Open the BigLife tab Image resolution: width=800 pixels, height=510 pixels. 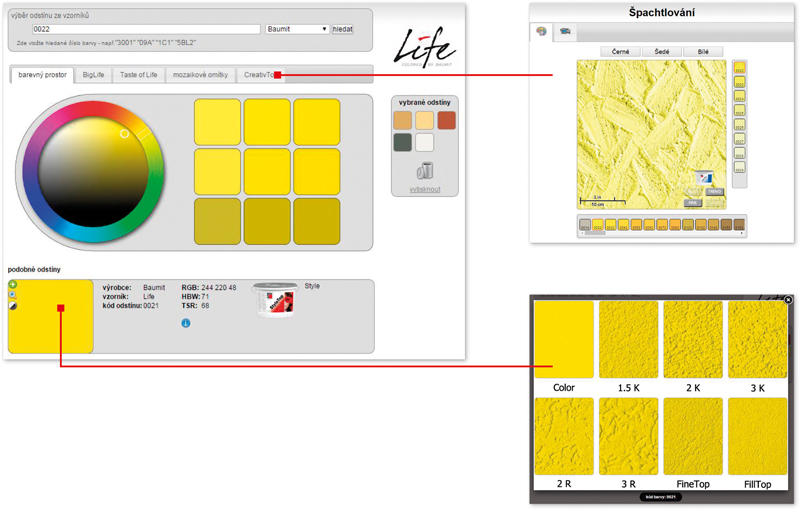[93, 75]
